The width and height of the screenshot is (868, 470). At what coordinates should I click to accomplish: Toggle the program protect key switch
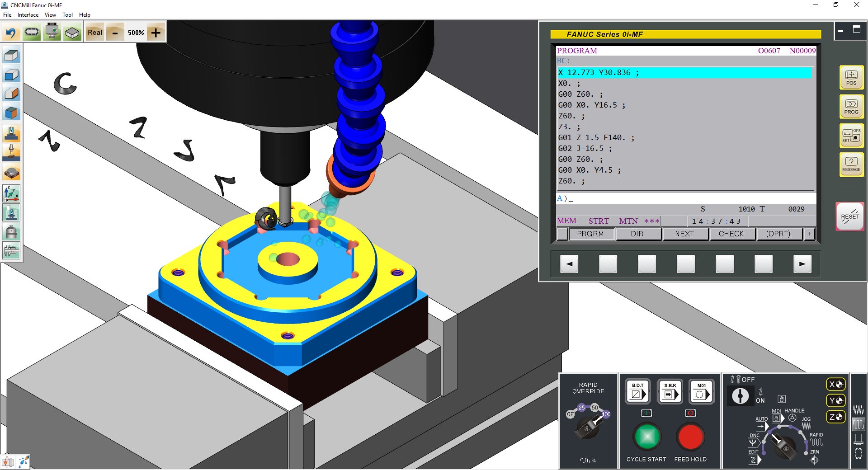point(740,396)
